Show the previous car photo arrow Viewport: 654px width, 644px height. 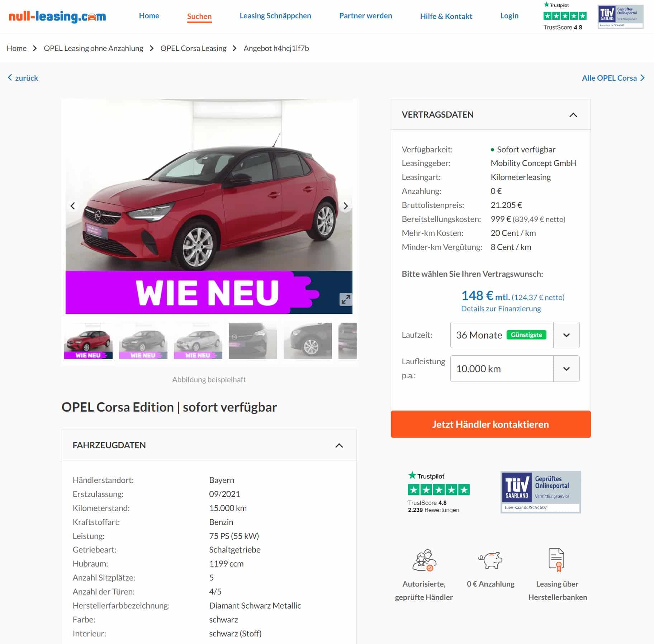[73, 206]
